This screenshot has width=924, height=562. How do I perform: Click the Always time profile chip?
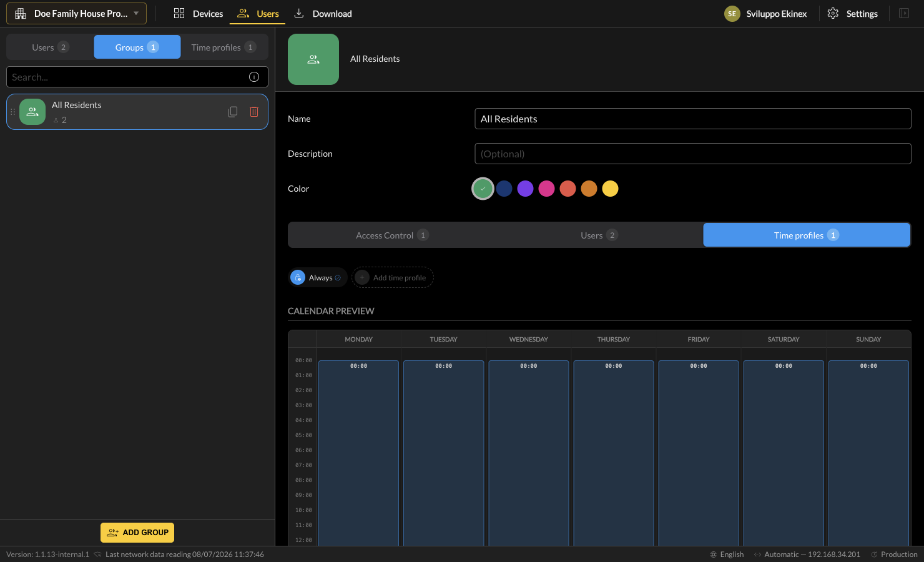318,277
